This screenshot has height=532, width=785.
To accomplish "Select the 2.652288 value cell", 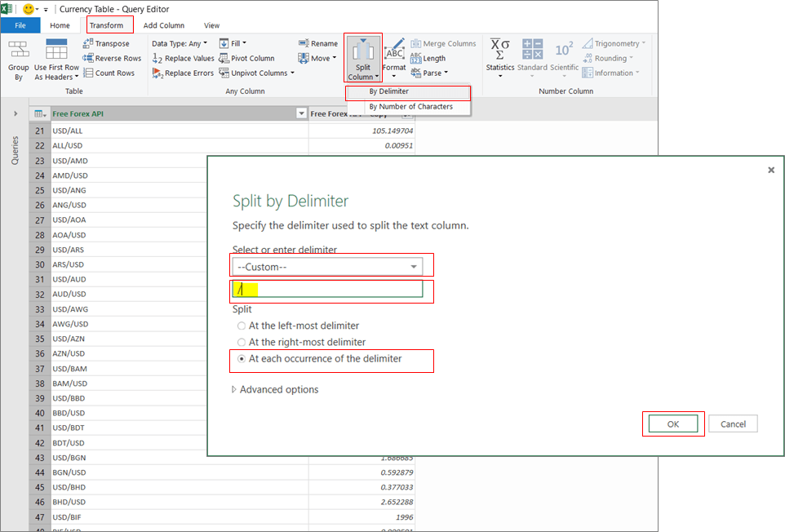I will click(361, 502).
